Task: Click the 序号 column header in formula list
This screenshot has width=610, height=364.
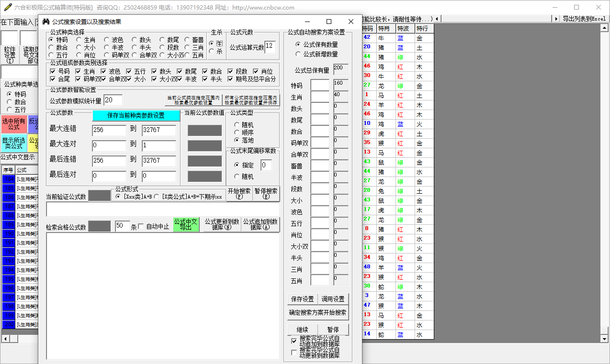Action: (x=8, y=170)
